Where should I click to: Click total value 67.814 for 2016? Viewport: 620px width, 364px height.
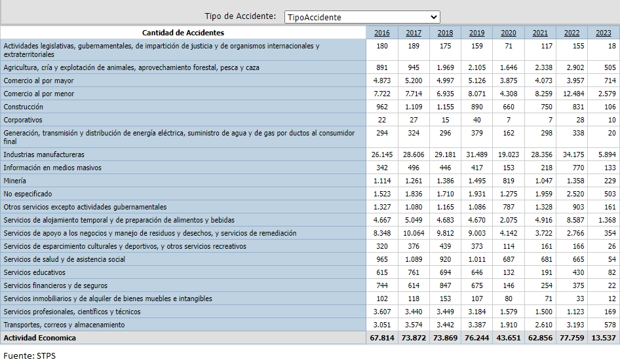click(x=382, y=338)
